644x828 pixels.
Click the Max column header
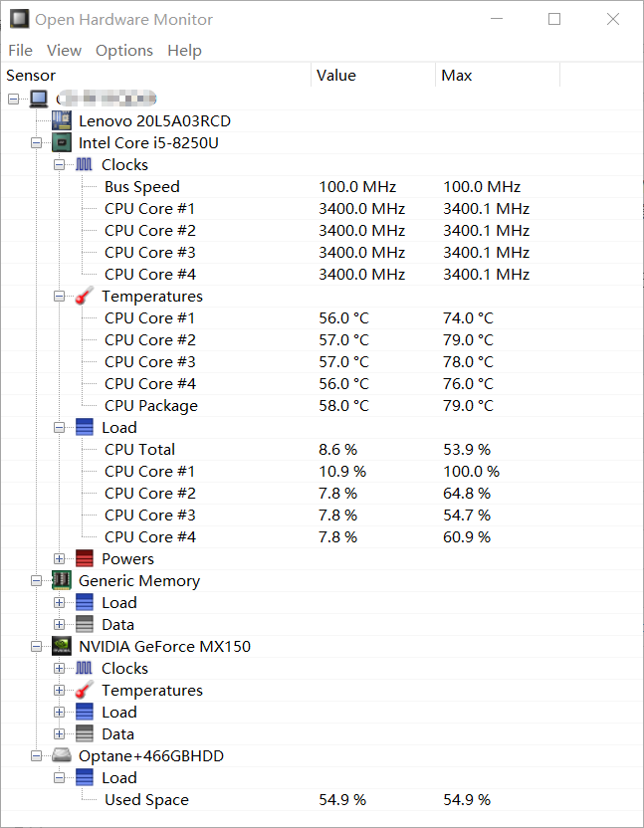point(457,75)
